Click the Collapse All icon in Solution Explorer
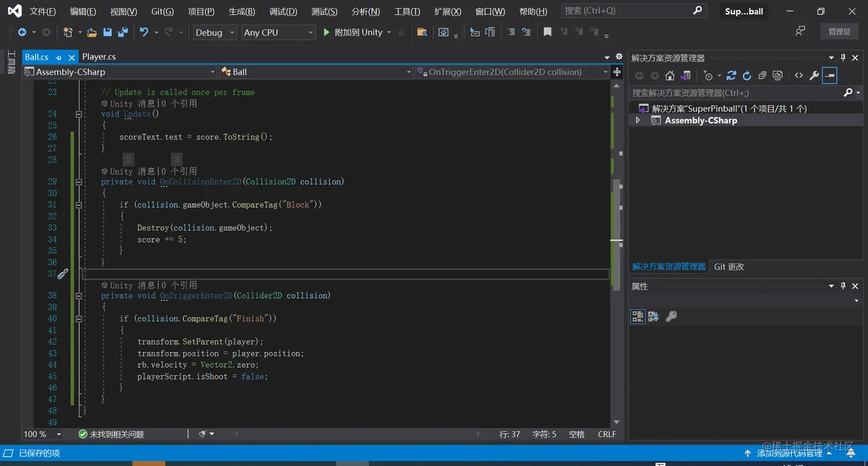Viewport: 868px width, 466px height. pyautogui.click(x=762, y=76)
